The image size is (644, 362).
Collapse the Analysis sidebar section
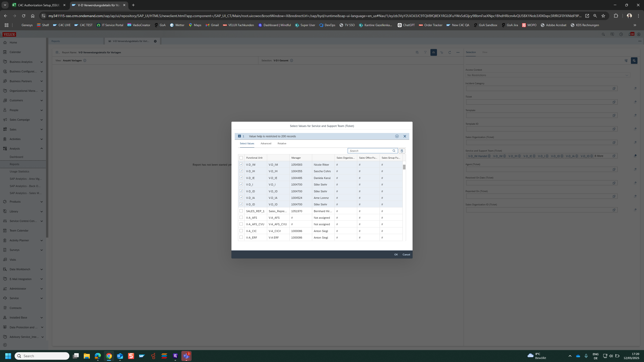(42, 149)
